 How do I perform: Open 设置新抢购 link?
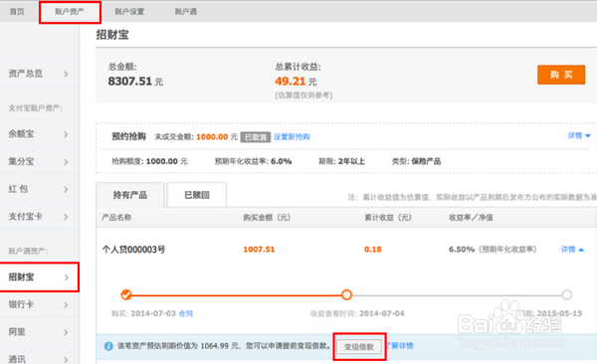pyautogui.click(x=292, y=137)
